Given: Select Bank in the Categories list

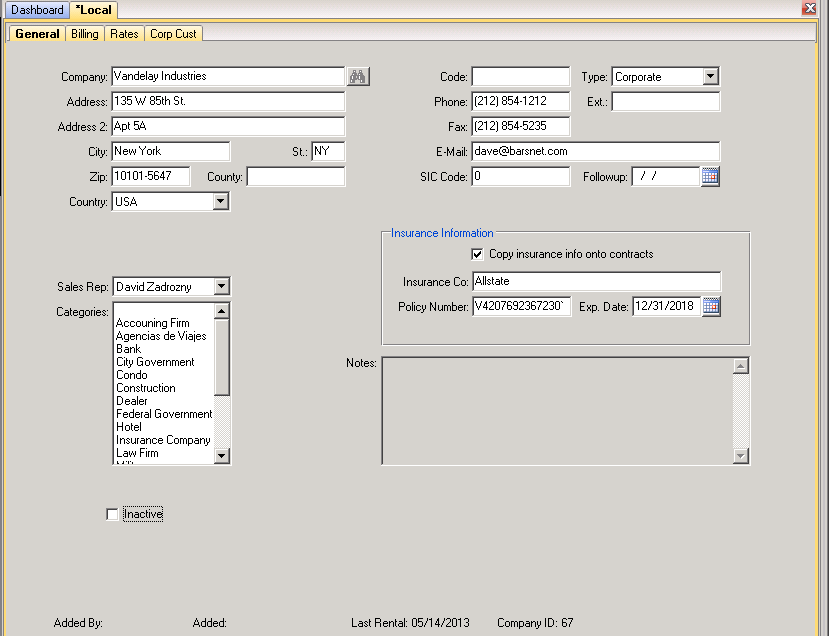Looking at the screenshot, I should tap(128, 349).
